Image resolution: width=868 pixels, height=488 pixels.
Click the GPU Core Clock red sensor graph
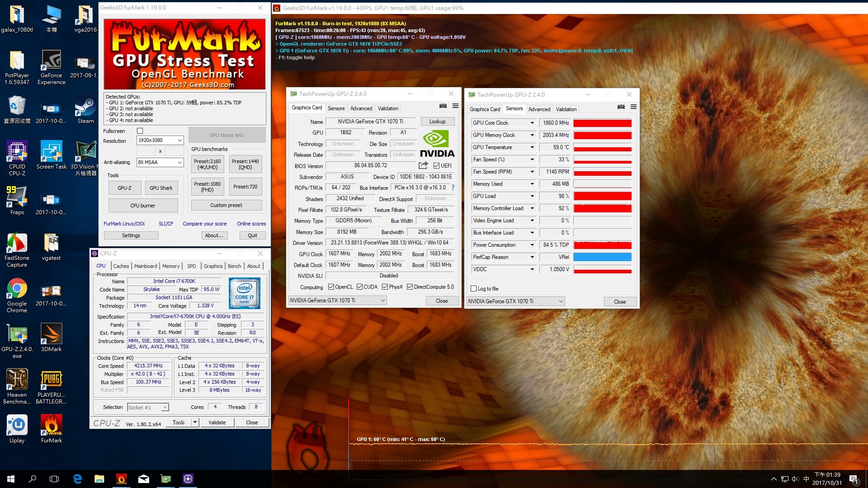point(602,123)
